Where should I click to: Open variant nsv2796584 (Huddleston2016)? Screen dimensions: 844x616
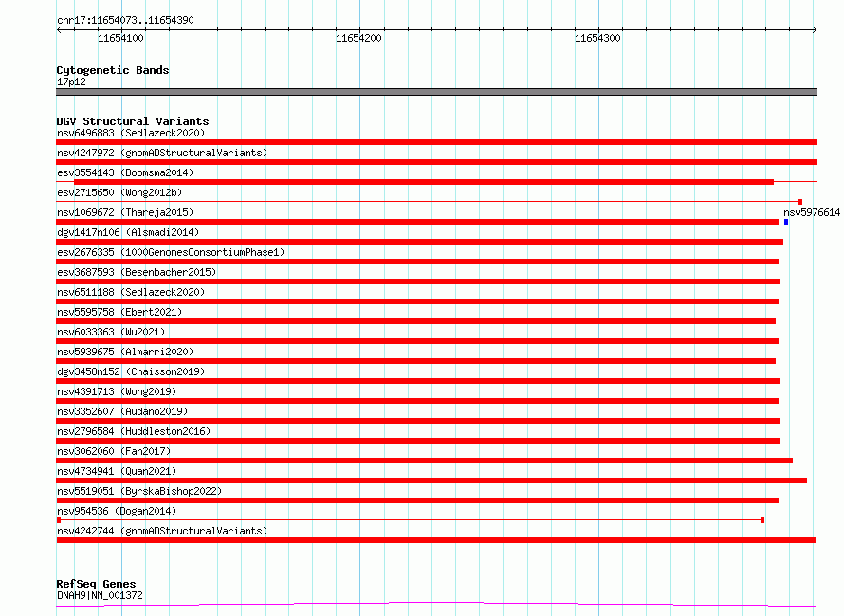(x=134, y=431)
